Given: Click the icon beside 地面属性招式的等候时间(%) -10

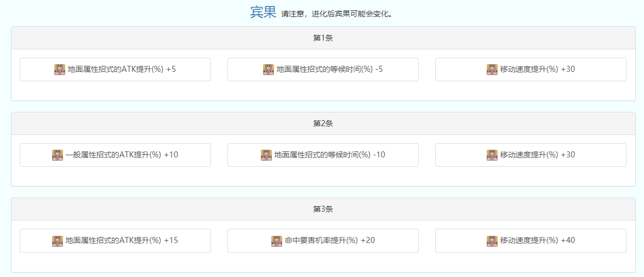Looking at the screenshot, I should tap(266, 155).
